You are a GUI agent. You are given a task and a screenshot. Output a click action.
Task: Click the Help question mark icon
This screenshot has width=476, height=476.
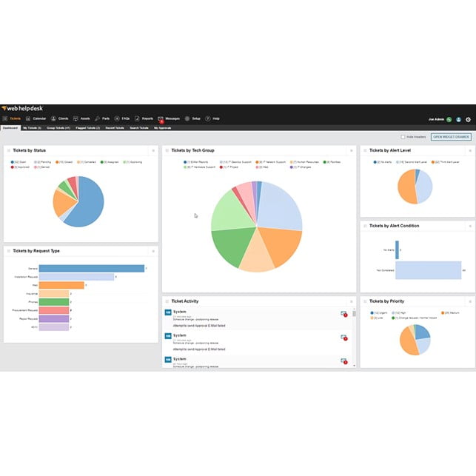[x=208, y=118]
